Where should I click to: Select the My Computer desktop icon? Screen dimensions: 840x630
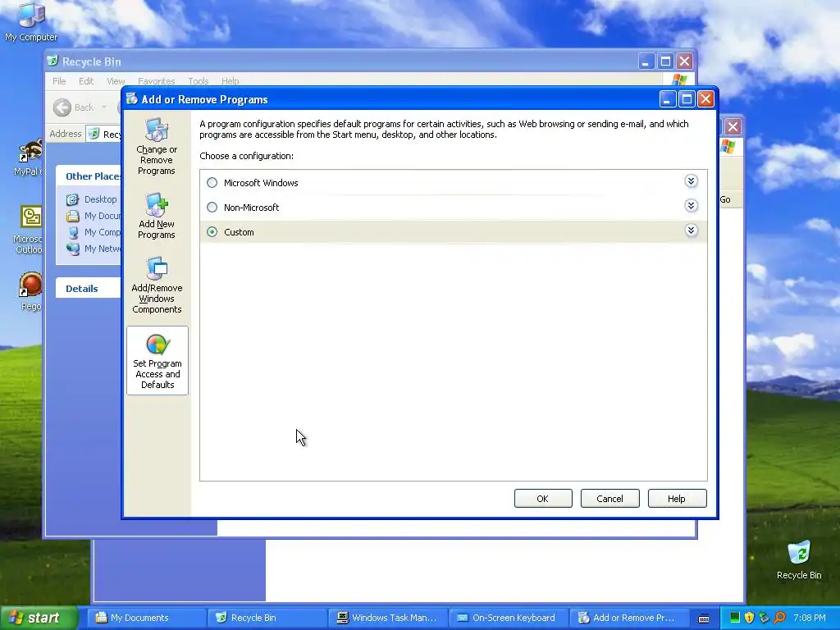31,22
